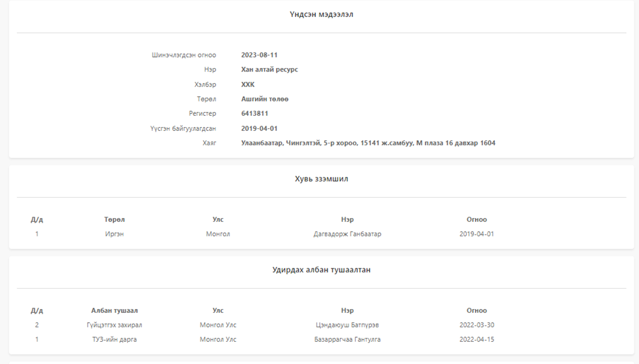Click 'Монгол Улс' in the ТУЗ-ийн дарга row
The width and height of the screenshot is (639, 364).
218,340
